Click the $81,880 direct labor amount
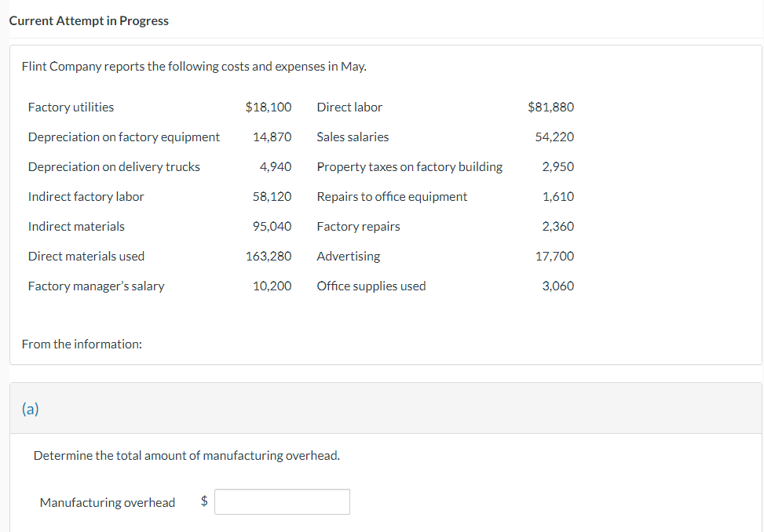764x532 pixels. [551, 107]
